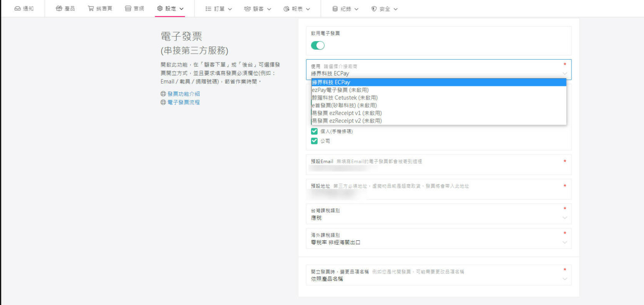The image size is (644, 305).
Task: Click the 預設Email input field
Action: pyautogui.click(x=436, y=168)
